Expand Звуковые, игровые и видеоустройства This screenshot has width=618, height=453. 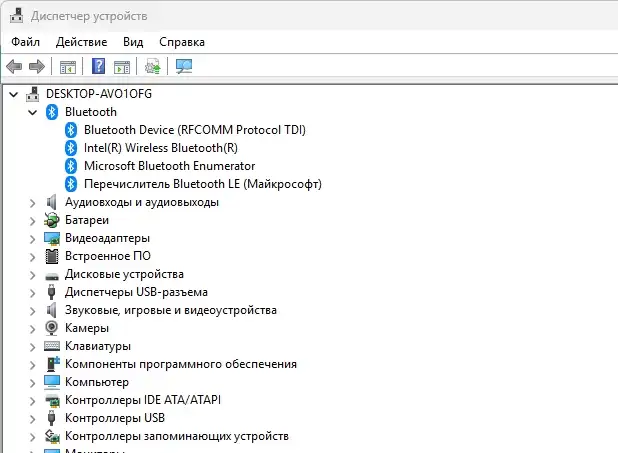coord(33,311)
